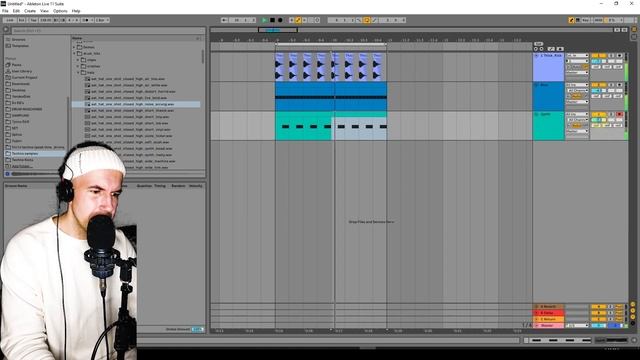Click the Tap tempo button
Screen dimensions: 640x360
(x=33, y=20)
